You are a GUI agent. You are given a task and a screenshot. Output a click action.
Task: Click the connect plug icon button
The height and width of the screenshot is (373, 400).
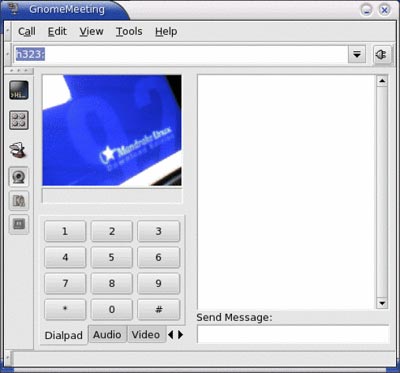click(382, 54)
